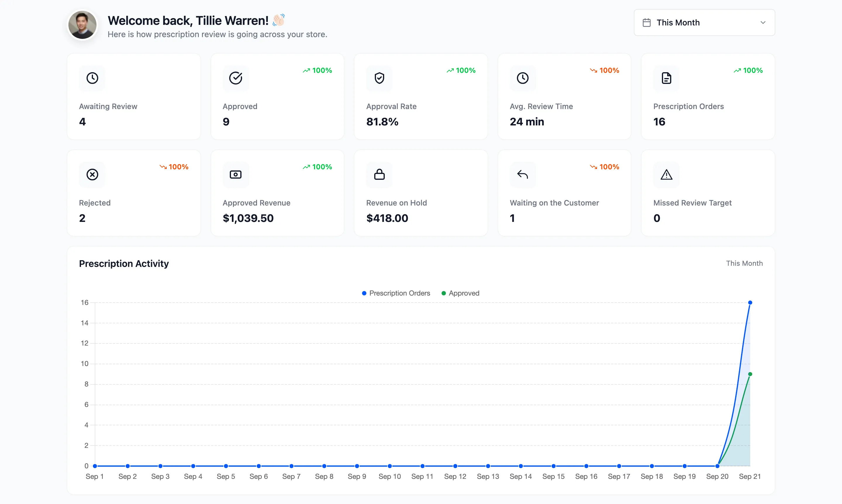Screen dimensions: 842x504
Task: Click the Prescription Activity chart title
Action: (x=124, y=263)
